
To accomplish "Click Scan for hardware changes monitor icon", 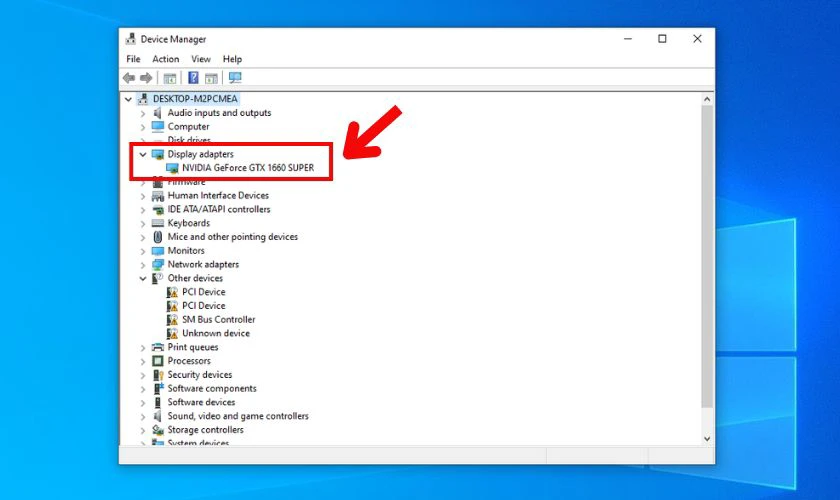I will (x=235, y=78).
